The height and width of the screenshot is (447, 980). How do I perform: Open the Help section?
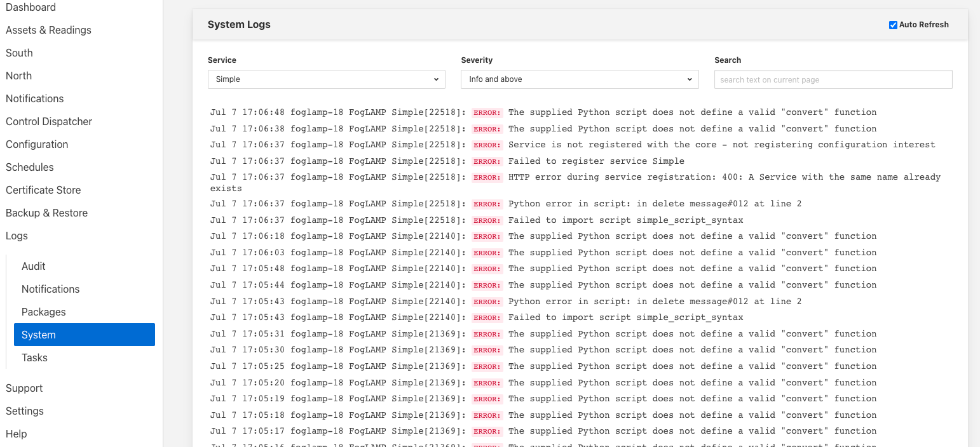coord(16,434)
